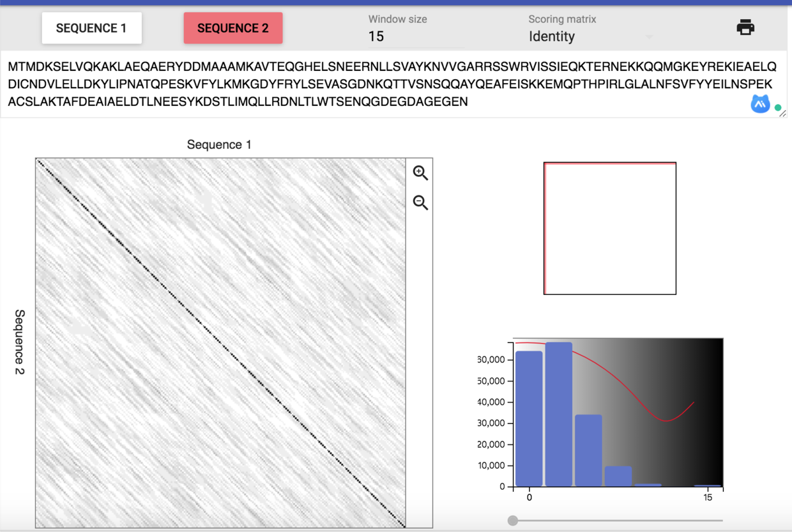This screenshot has height=532, width=792.
Task: Click the printer icon
Action: pos(745,27)
